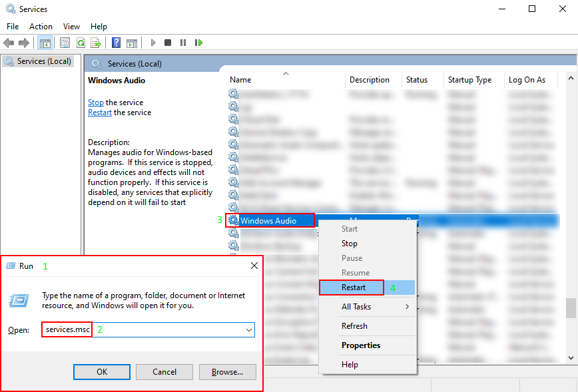Close the Run dialog
Viewport: 578px width, 392px height.
click(254, 266)
